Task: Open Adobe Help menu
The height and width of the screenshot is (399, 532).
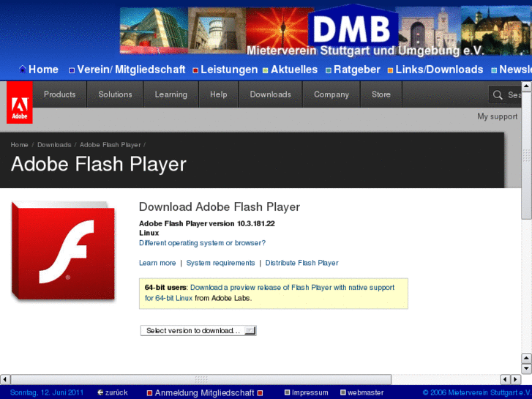Action: tap(219, 94)
